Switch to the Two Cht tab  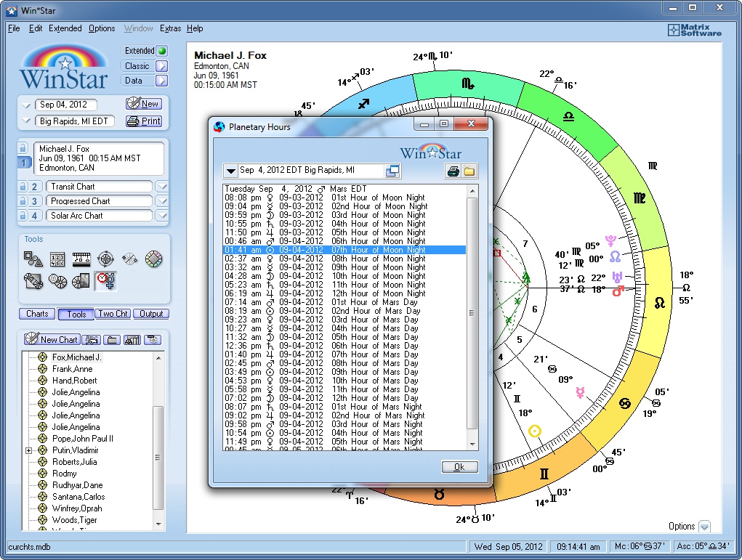pos(113,314)
